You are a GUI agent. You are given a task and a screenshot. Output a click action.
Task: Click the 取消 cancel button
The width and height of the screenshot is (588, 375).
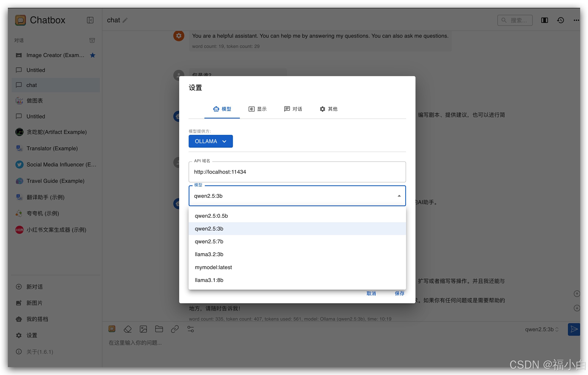(x=371, y=293)
